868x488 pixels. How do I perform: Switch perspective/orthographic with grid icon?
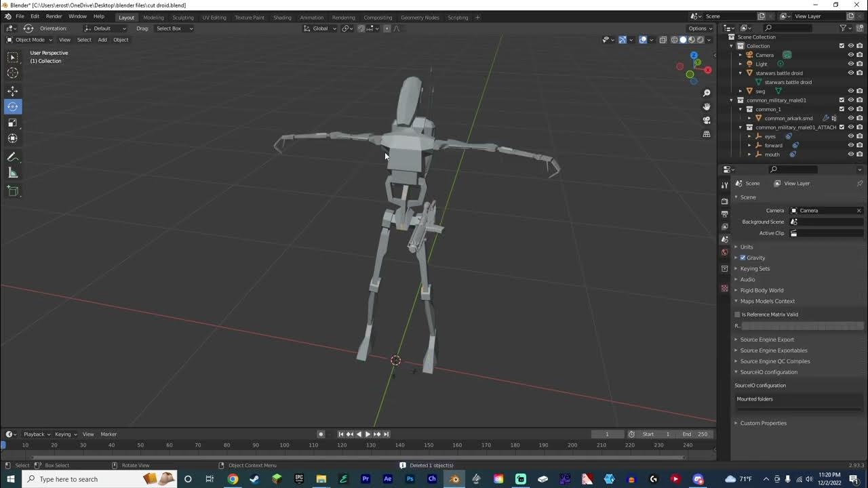tap(707, 134)
